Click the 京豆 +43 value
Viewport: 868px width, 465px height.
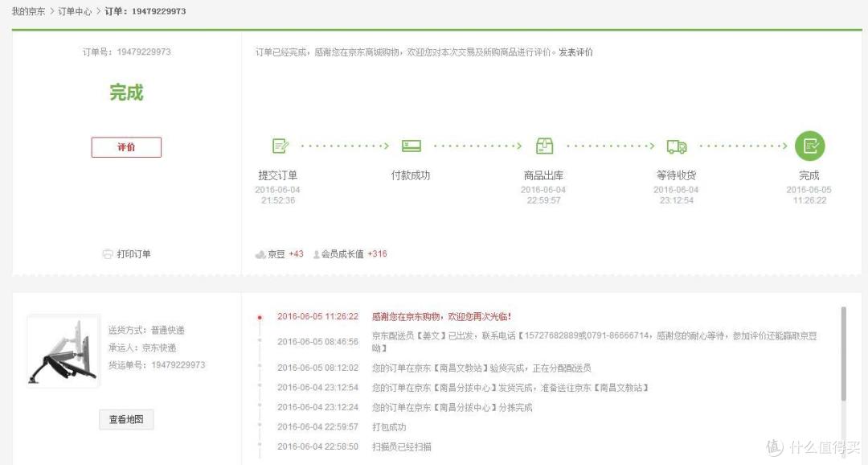296,254
